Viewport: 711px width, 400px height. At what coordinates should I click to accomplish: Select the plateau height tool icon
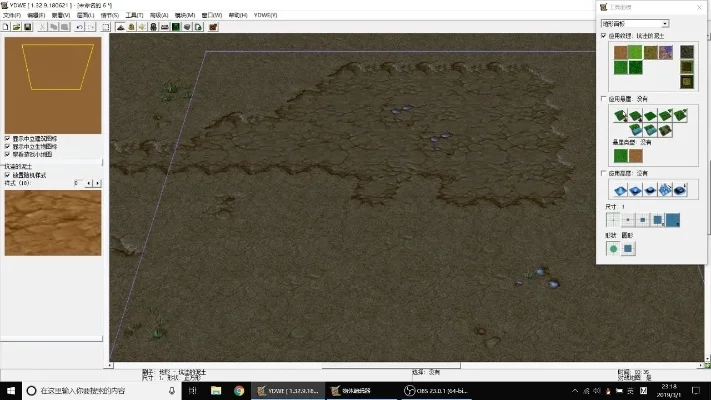point(650,190)
